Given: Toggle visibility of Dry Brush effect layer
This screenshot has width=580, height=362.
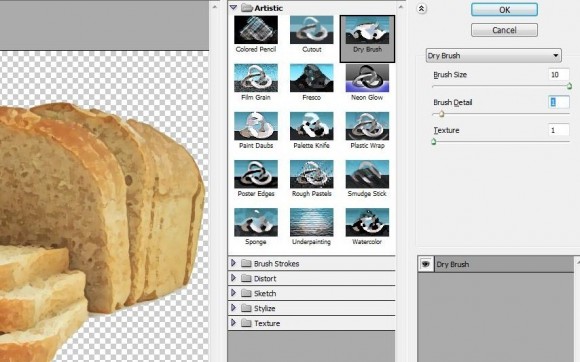Looking at the screenshot, I should point(426,264).
